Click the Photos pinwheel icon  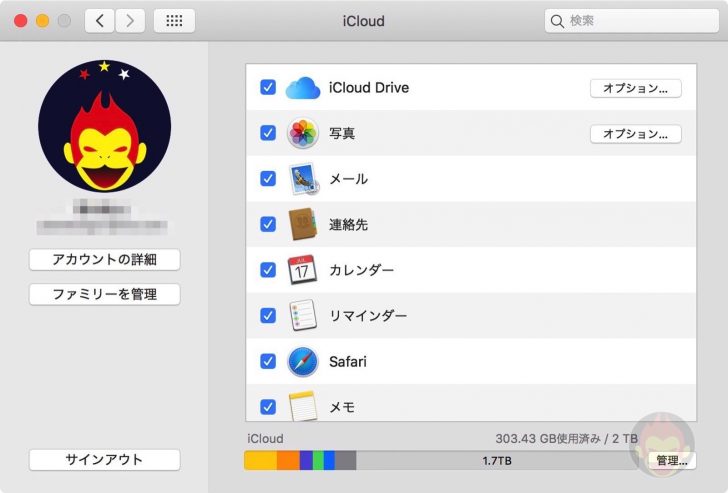coord(303,133)
